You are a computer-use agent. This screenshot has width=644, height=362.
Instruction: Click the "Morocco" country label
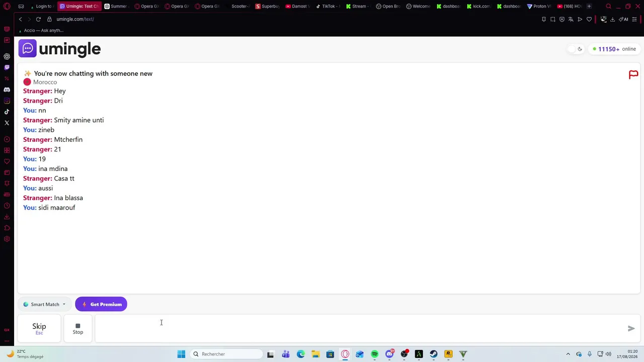[x=45, y=82]
